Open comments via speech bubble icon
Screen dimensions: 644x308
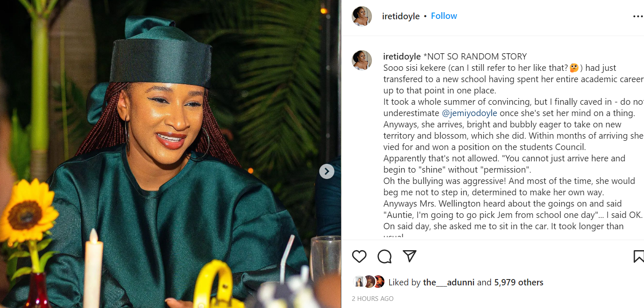384,256
